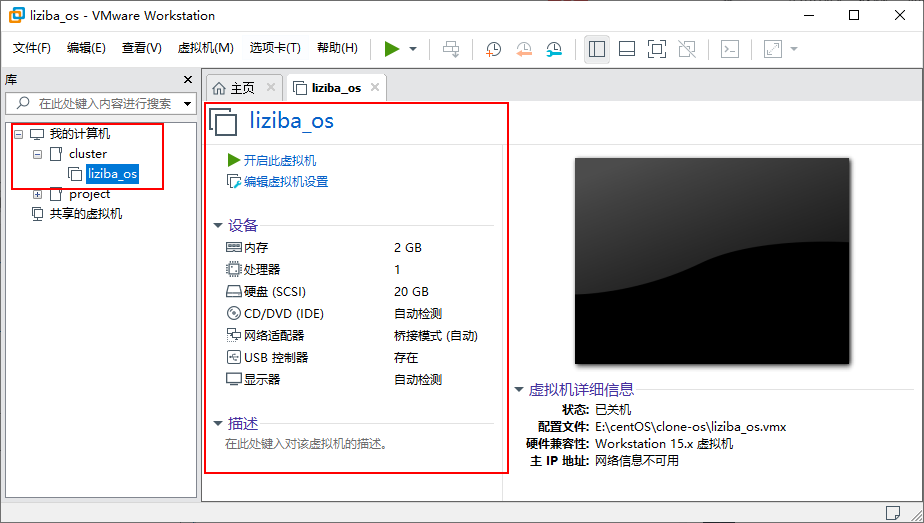Click the 显示器 display device row
Screen dimensions: 924x523
[359, 380]
